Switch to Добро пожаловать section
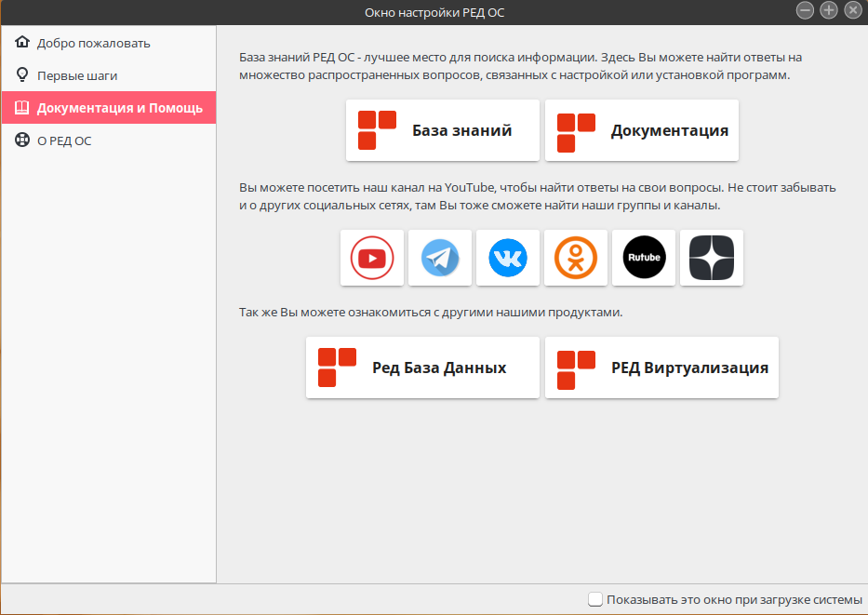The width and height of the screenshot is (868, 615). [109, 43]
